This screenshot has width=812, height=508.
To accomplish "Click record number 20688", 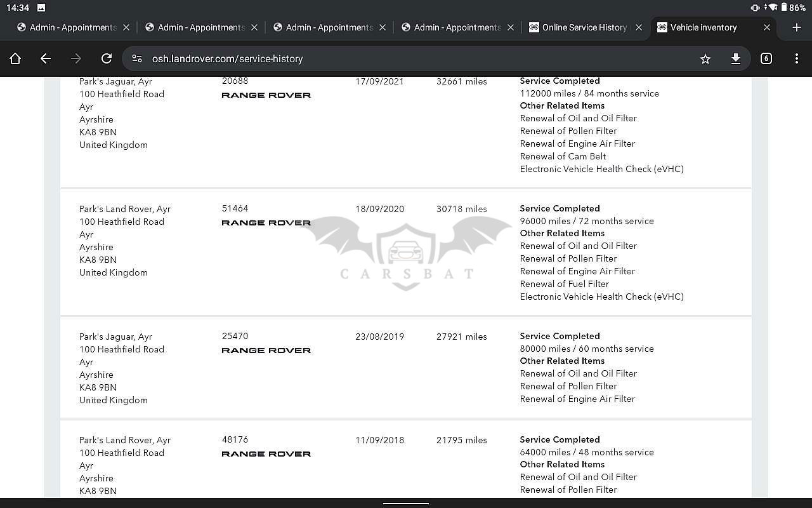I will pos(235,81).
